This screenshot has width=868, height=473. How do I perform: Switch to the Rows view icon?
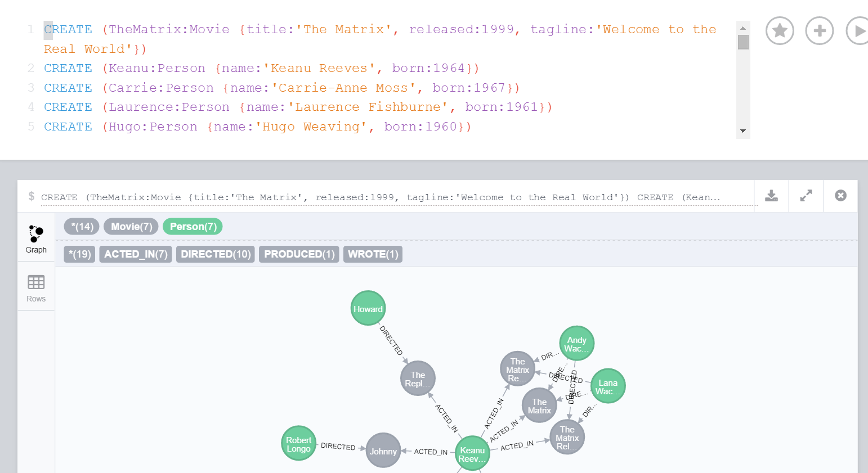pos(35,287)
